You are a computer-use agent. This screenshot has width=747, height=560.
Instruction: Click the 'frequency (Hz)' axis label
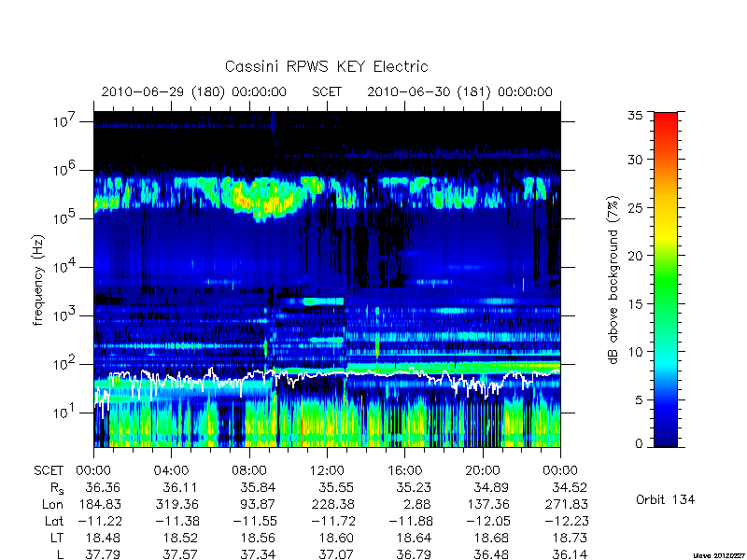tap(38, 280)
